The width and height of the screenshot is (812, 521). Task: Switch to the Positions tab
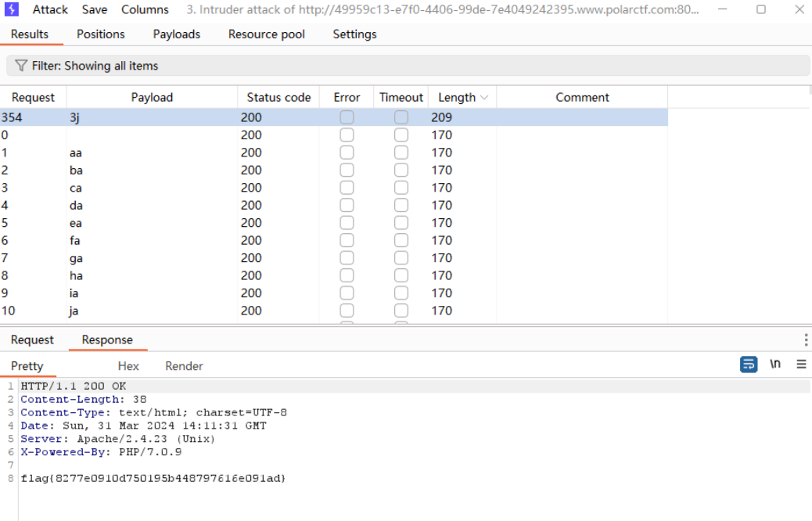100,34
